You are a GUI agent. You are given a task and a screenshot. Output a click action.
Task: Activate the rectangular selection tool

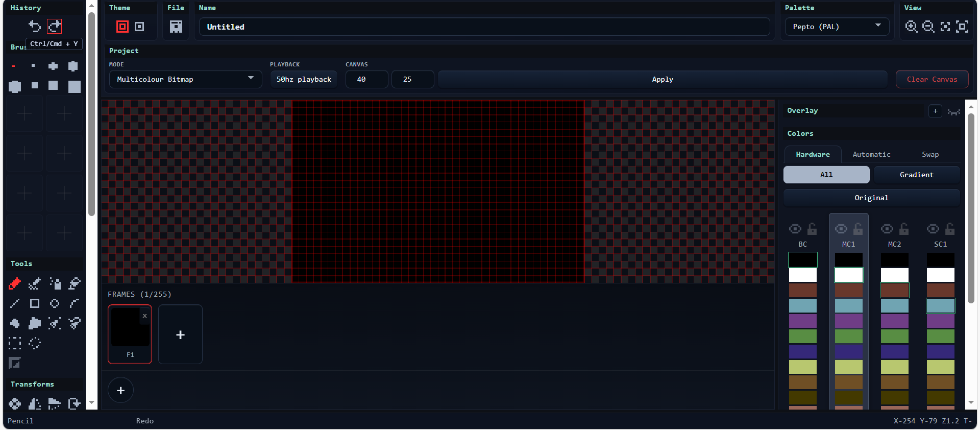pos(15,343)
